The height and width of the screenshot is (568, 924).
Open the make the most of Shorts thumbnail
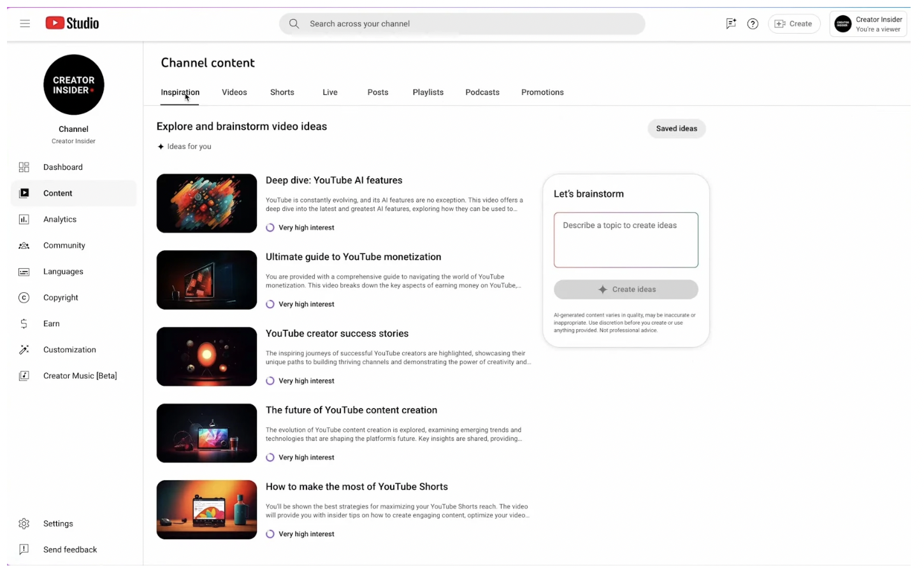point(206,510)
